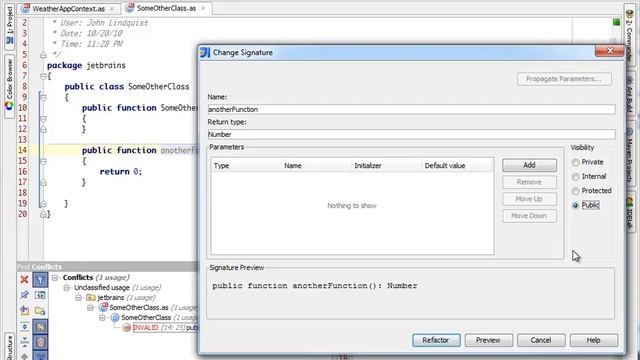Click the pin tab icon in Find panel
The width and height of the screenshot is (640, 360).
tap(24, 295)
